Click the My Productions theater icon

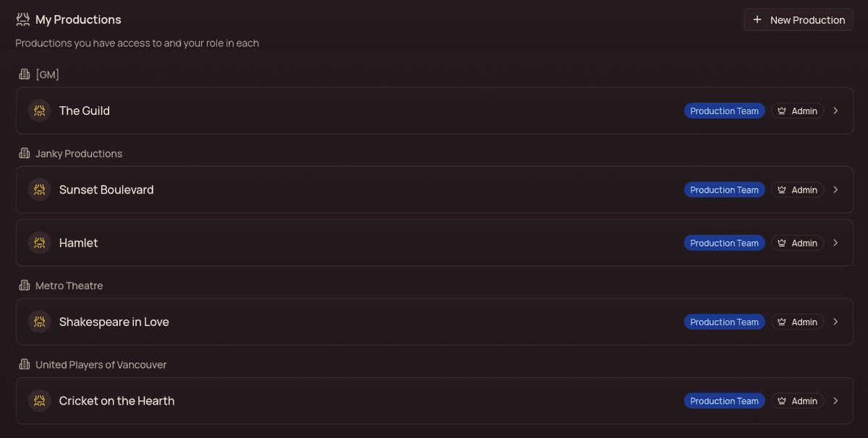pos(23,20)
